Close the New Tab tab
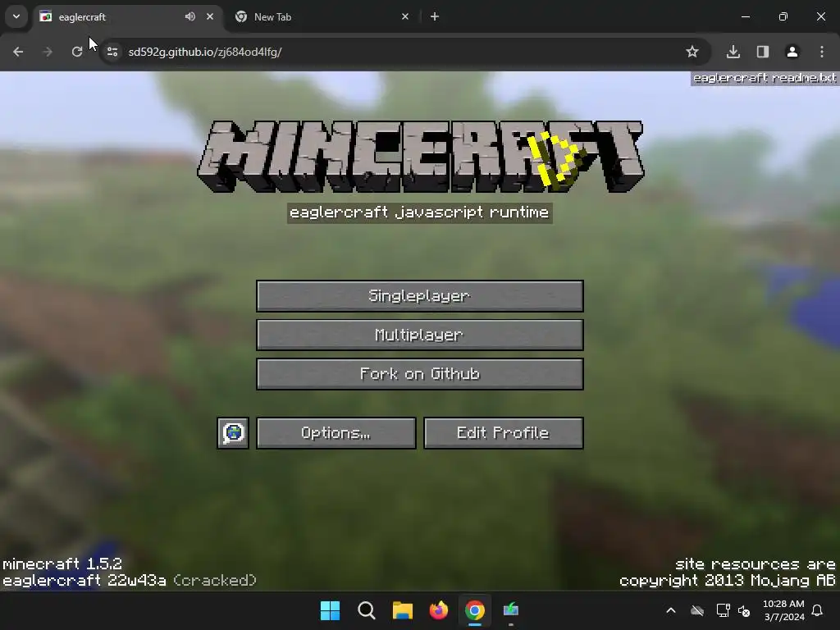This screenshot has width=840, height=630. [x=405, y=16]
